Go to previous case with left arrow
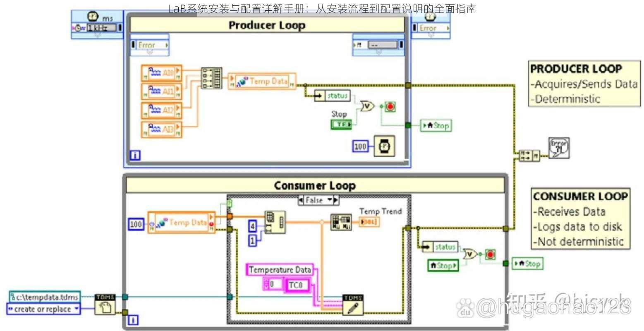The width and height of the screenshot is (644, 331). (x=301, y=200)
